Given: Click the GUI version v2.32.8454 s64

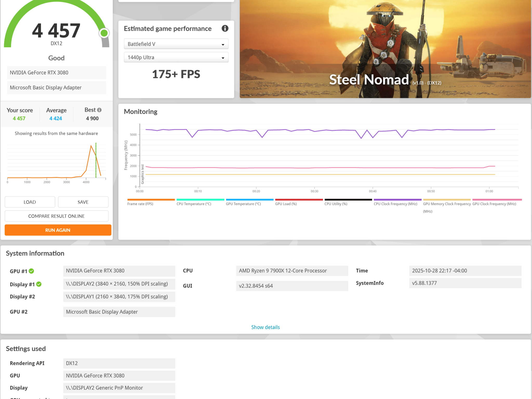Looking at the screenshot, I should pyautogui.click(x=292, y=286).
